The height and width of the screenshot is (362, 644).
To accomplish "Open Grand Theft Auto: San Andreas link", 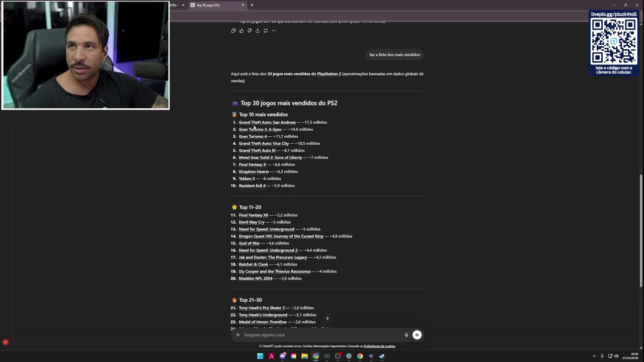I will click(x=267, y=122).
